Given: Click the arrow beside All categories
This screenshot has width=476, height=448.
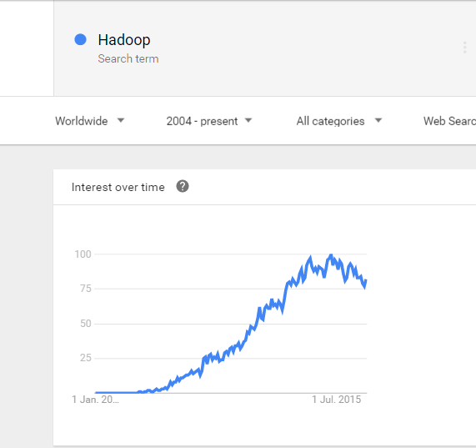Looking at the screenshot, I should click(378, 120).
